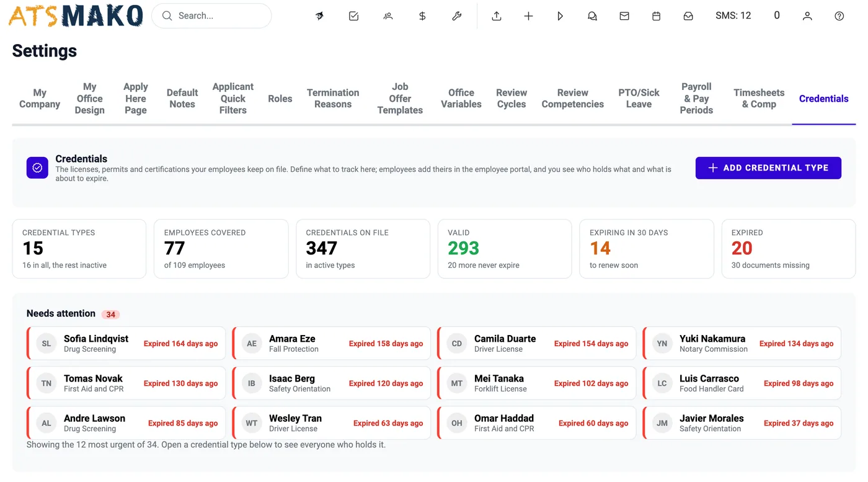This screenshot has width=868, height=482.
Task: Select the Roles tab
Action: pos(280,99)
